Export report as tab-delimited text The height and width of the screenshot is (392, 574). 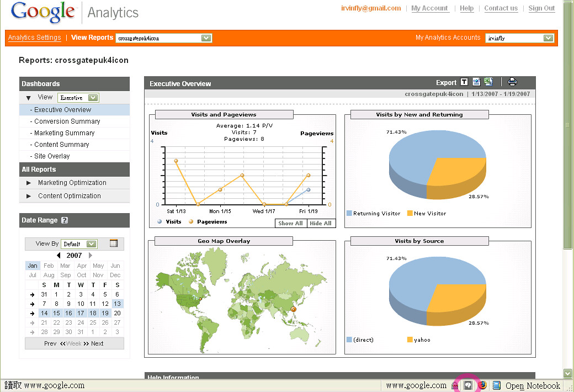[464, 81]
